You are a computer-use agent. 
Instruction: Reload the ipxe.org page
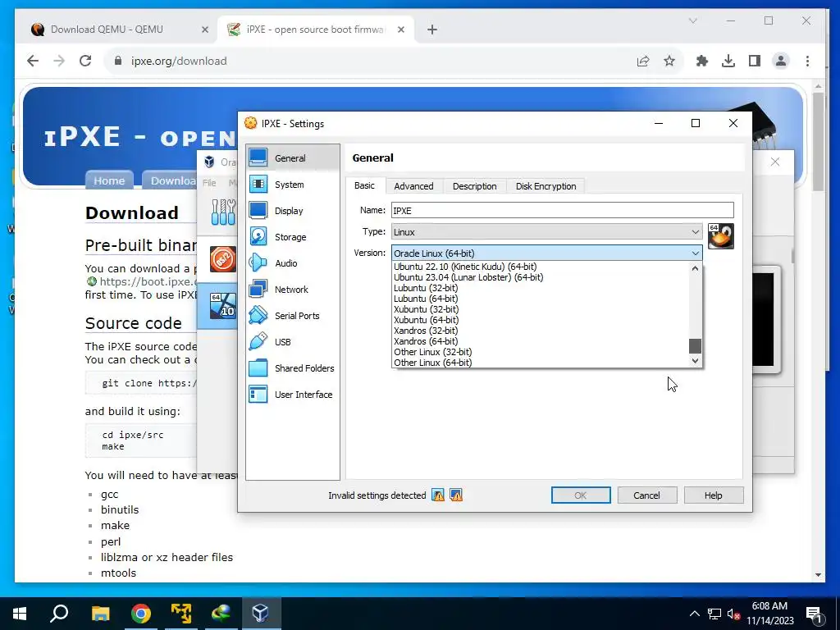click(x=85, y=61)
